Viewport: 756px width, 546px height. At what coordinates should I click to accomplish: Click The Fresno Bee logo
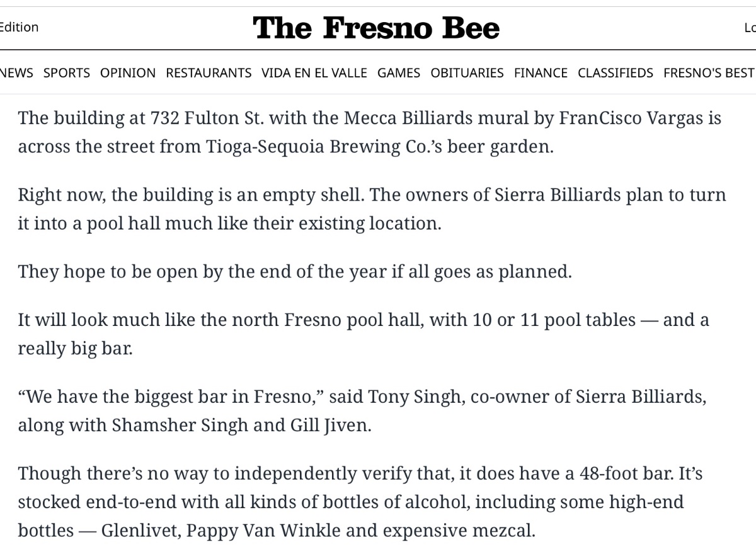(376, 28)
